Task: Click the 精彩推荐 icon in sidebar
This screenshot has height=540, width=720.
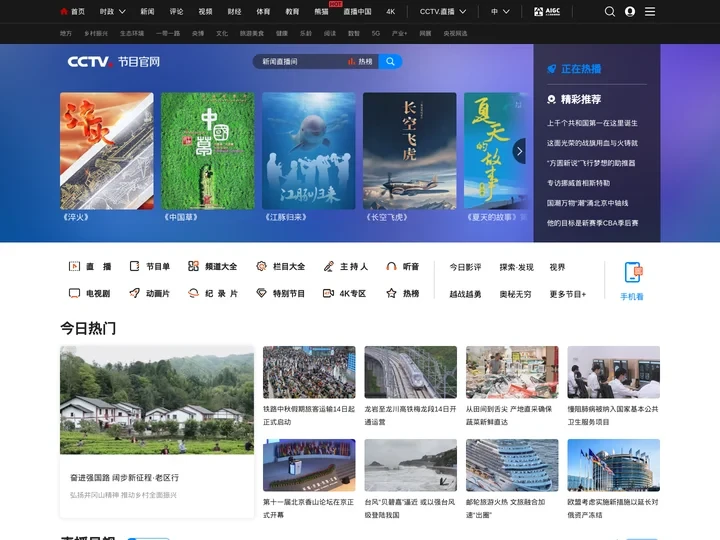Action: click(551, 99)
